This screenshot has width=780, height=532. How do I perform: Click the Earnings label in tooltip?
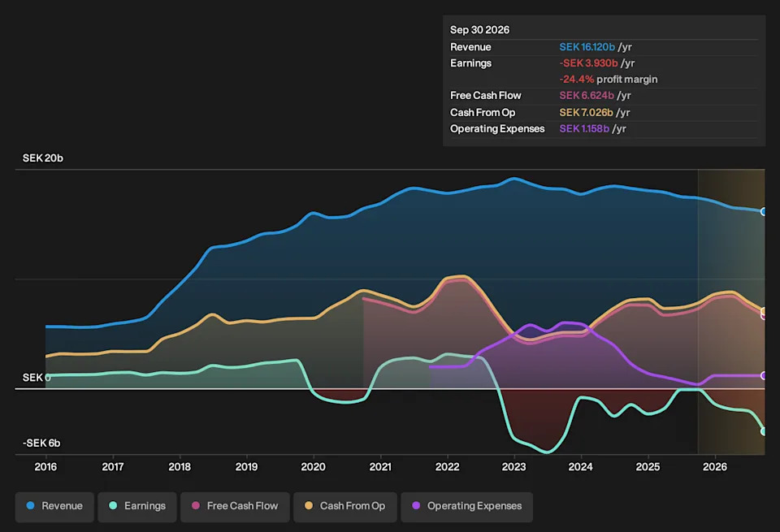470,63
